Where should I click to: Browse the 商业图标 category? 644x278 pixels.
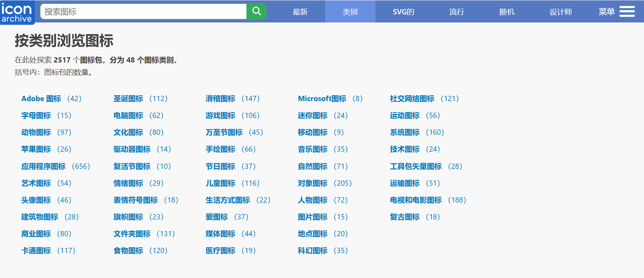(36, 234)
